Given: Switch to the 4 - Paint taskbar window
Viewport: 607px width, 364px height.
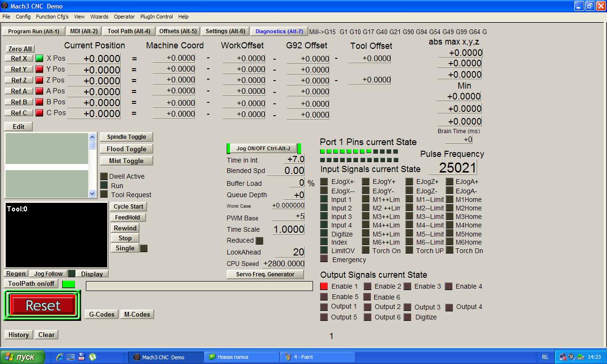Looking at the screenshot, I should (x=318, y=357).
